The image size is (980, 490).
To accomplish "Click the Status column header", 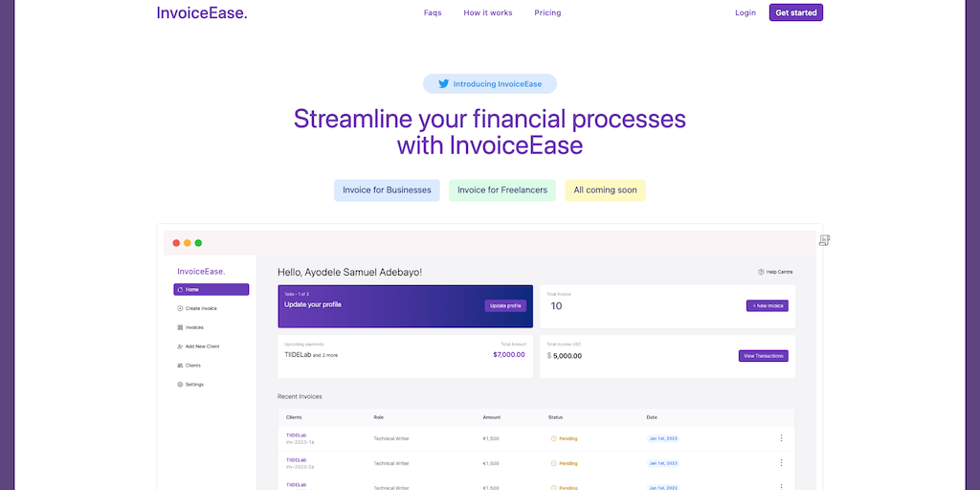I will click(x=556, y=417).
